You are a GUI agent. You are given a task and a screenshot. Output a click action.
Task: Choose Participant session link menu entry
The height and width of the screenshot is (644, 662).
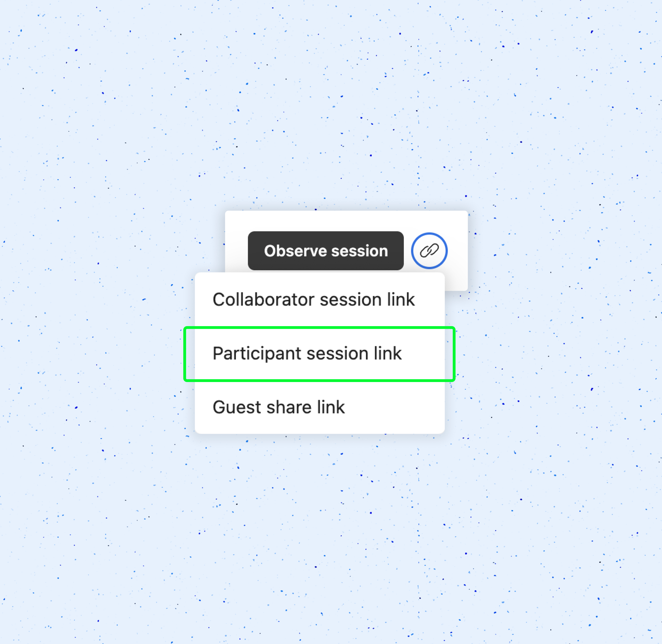pos(319,354)
